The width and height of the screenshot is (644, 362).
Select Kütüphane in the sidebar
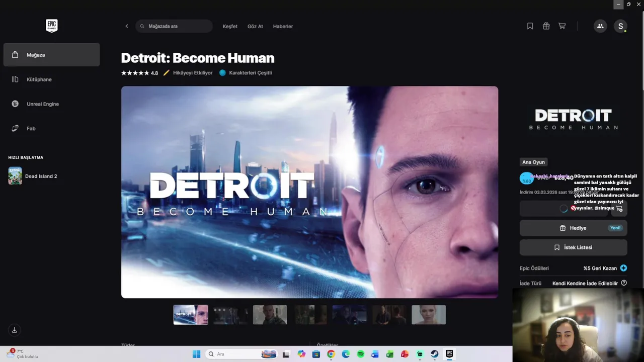pos(51,79)
